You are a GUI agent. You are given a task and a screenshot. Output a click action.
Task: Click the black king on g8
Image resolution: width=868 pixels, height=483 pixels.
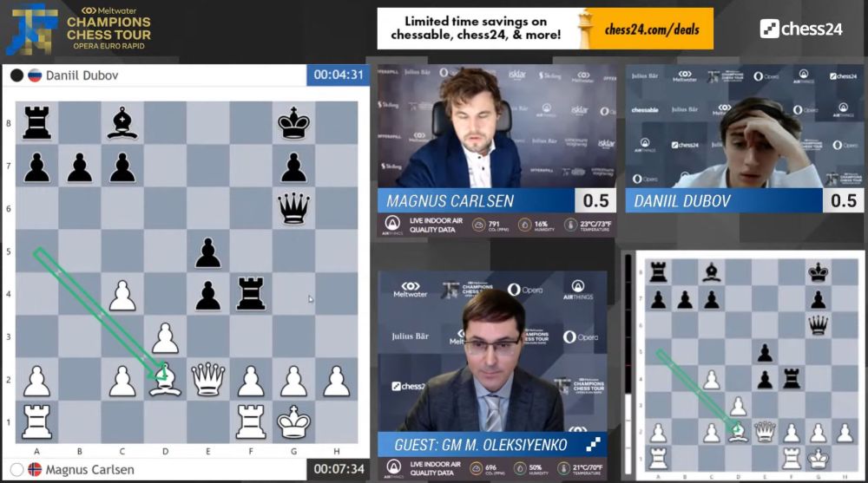(x=293, y=123)
